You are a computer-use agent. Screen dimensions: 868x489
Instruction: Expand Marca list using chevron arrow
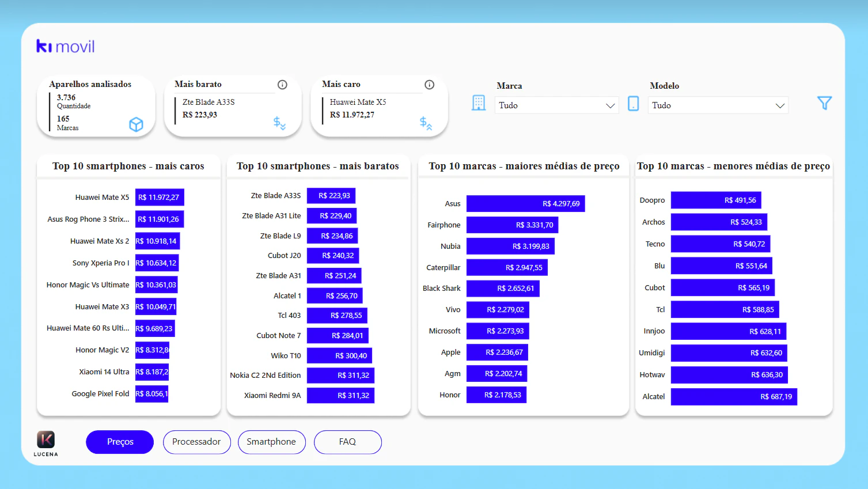[610, 106]
